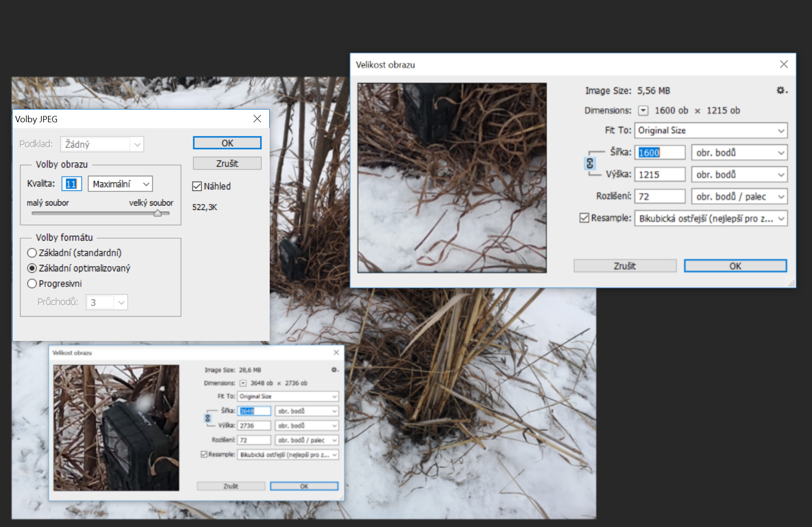Click OK in the Volby JPEG dialog

[227, 143]
